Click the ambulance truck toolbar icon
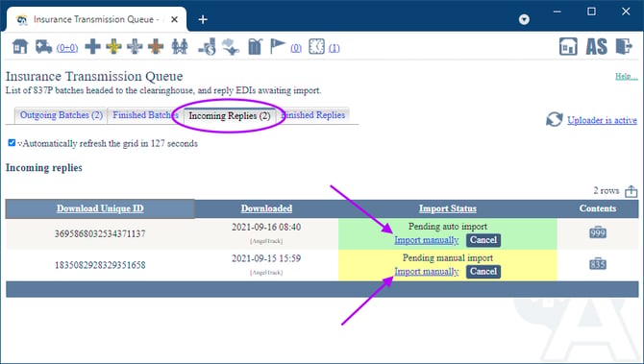This screenshot has width=644, height=364. click(43, 47)
